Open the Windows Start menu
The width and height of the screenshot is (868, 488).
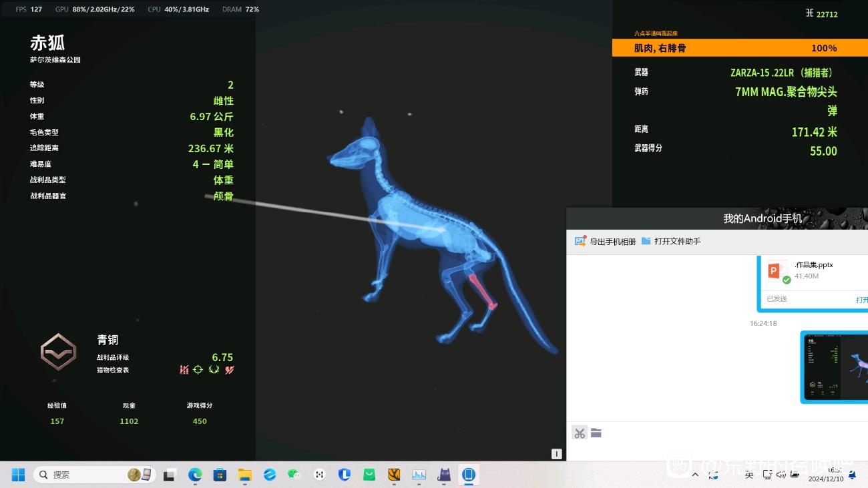coord(18,475)
